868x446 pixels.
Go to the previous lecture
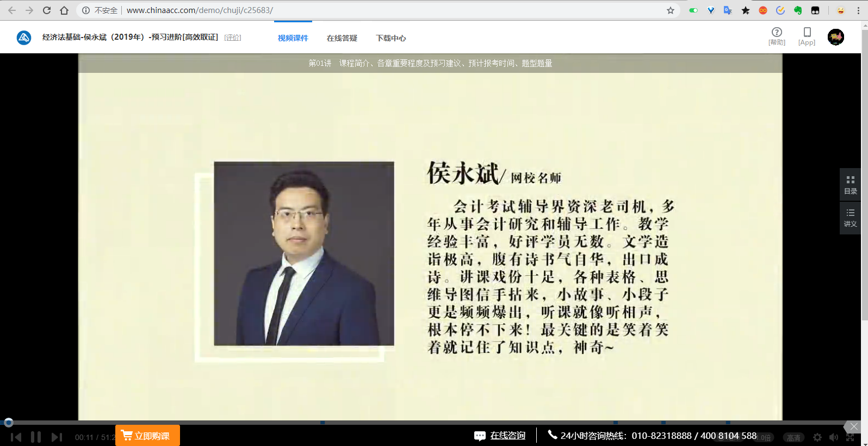click(16, 437)
